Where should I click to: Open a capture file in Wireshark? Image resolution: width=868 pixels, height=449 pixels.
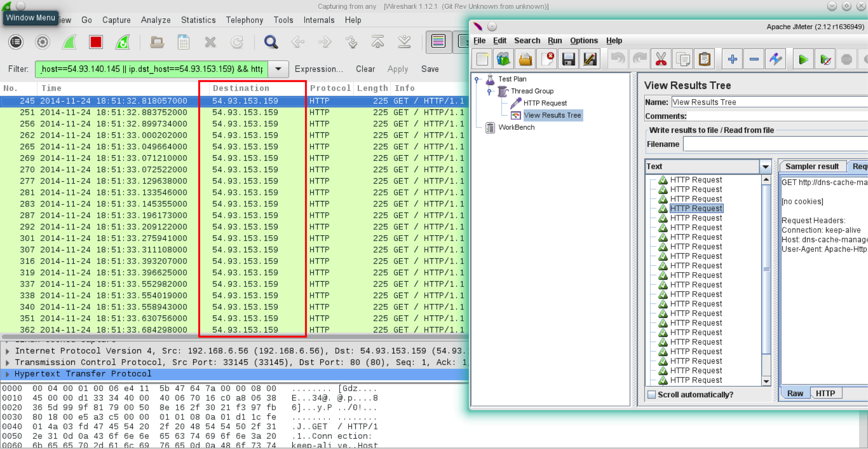pyautogui.click(x=157, y=42)
